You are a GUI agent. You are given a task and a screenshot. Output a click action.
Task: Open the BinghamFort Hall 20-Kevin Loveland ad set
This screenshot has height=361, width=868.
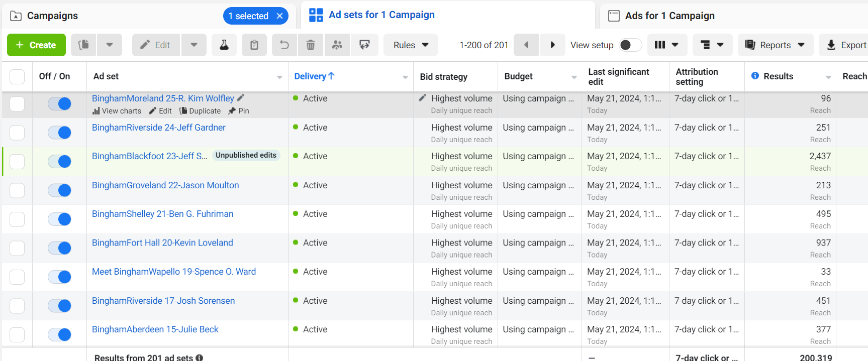coord(162,243)
